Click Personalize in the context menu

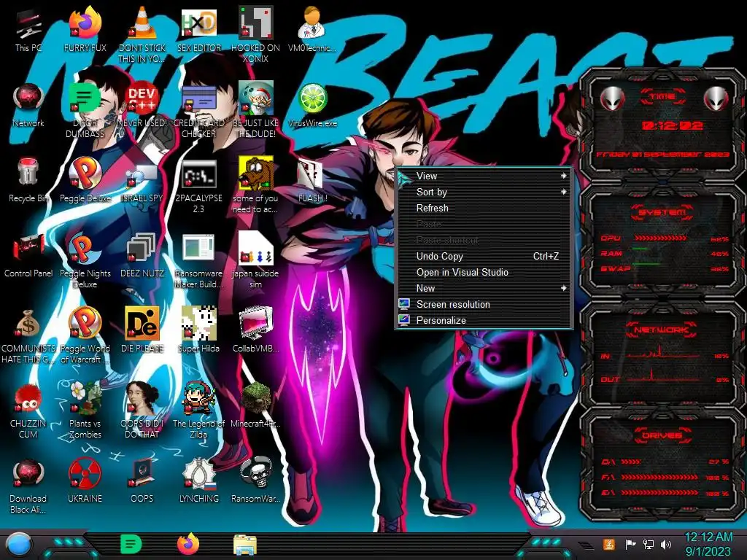[x=484, y=321]
